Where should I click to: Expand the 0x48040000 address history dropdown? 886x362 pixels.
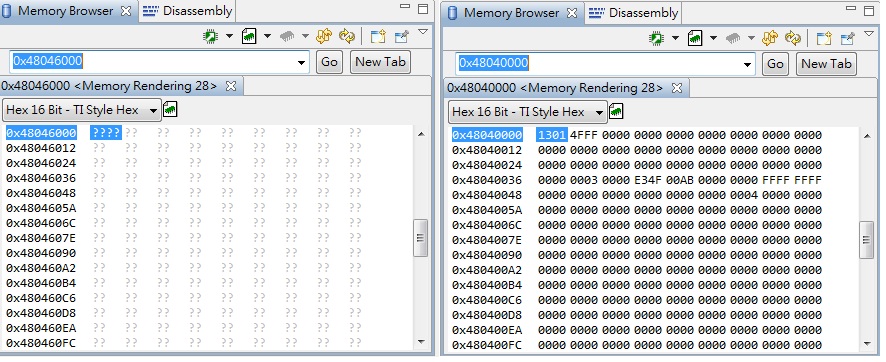click(748, 64)
